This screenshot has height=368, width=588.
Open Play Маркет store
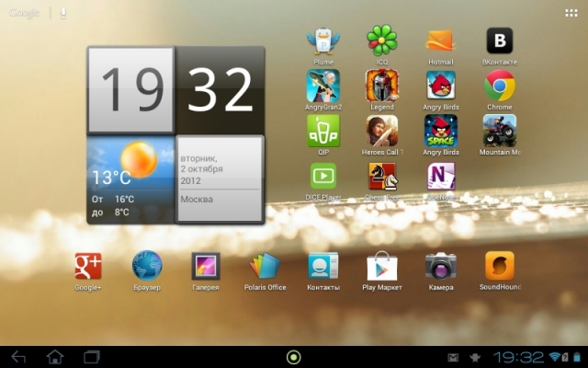coord(382,267)
